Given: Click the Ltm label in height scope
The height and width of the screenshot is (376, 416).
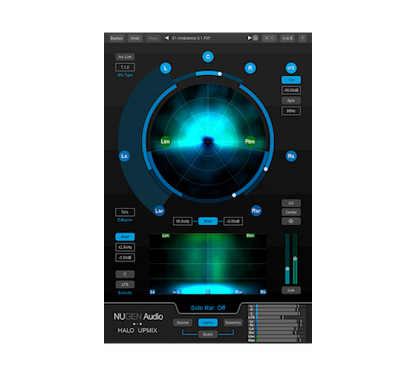Looking at the screenshot, I should (x=166, y=236).
